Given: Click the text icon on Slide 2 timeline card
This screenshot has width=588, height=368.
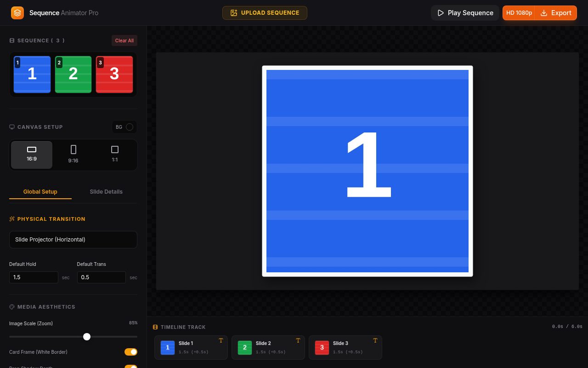Looking at the screenshot, I should 298,340.
